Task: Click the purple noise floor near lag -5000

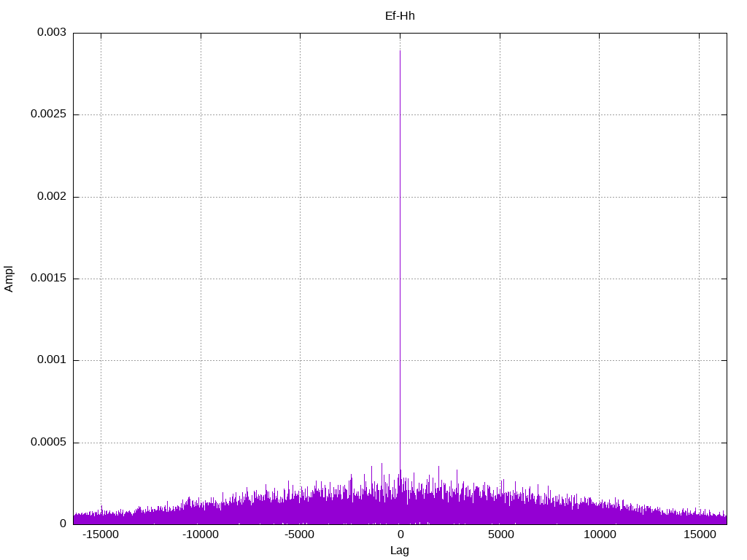Action: tap(300, 510)
